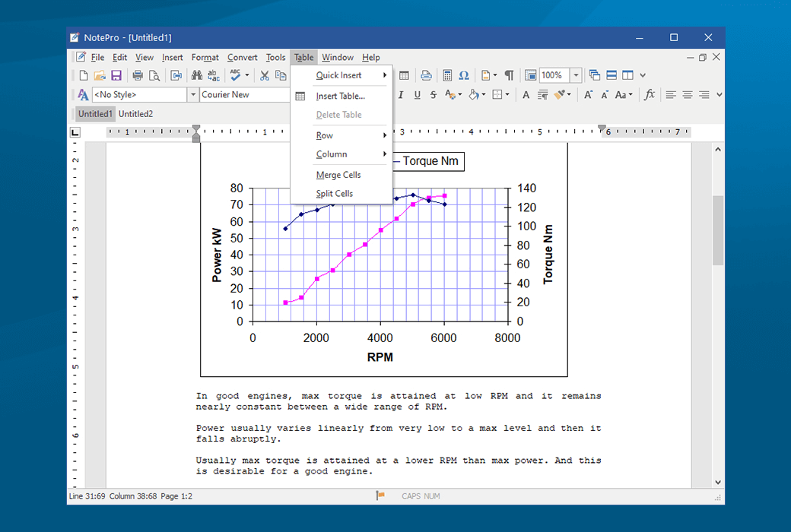Click the vertical scrollbar up arrow
The image size is (791, 532).
point(718,149)
